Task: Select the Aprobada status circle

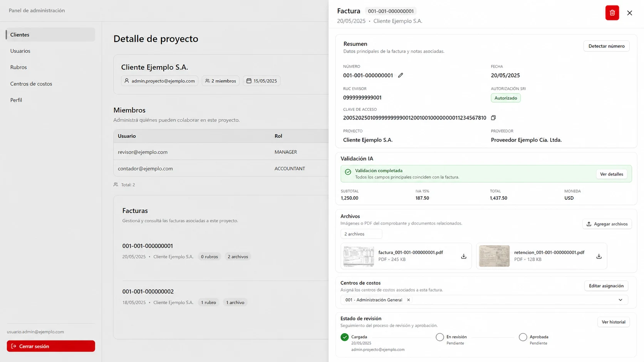Action: 523,337
